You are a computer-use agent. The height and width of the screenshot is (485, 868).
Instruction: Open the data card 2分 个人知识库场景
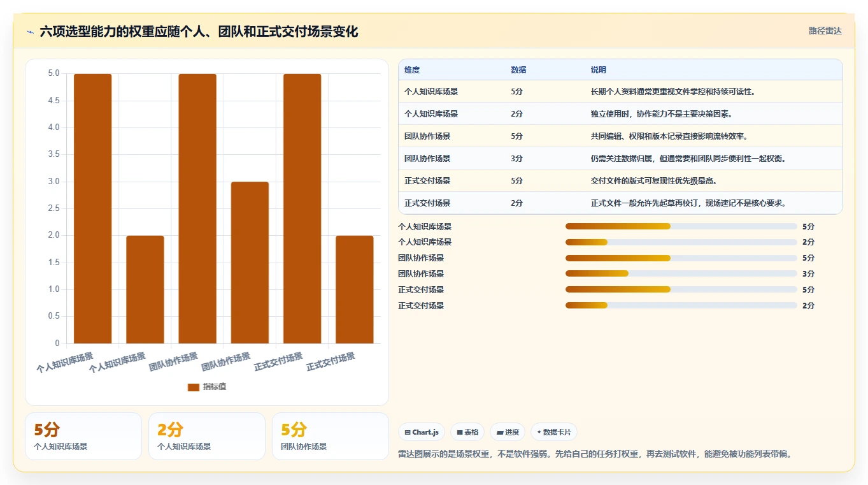click(x=207, y=436)
